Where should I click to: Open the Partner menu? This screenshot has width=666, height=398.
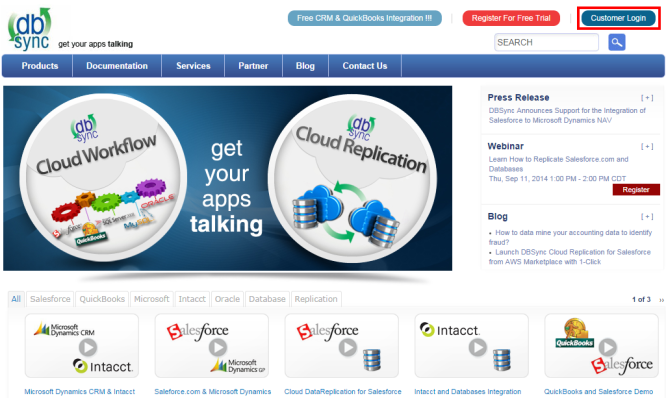pos(253,66)
